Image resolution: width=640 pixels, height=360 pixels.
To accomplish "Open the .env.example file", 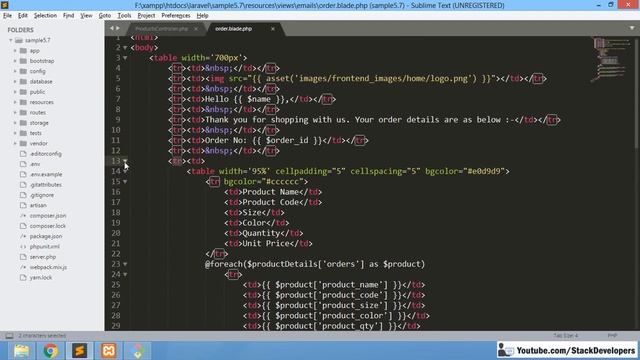I will (46, 174).
